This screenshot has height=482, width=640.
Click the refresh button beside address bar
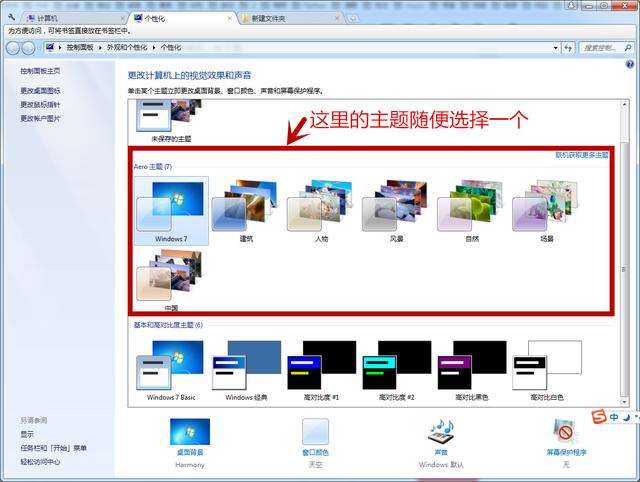tap(568, 48)
